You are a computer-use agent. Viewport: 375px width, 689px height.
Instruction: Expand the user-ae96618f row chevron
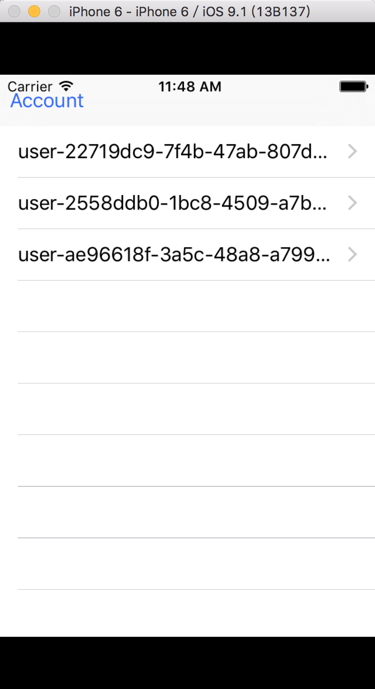[352, 254]
